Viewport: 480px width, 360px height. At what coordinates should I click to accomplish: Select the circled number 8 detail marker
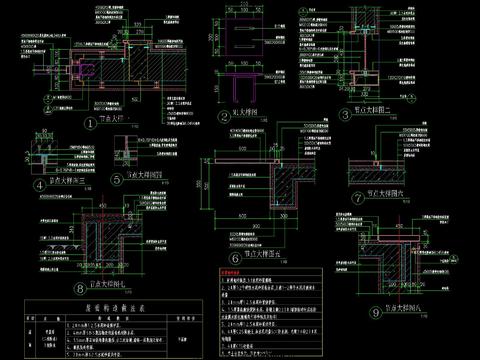[80, 288]
